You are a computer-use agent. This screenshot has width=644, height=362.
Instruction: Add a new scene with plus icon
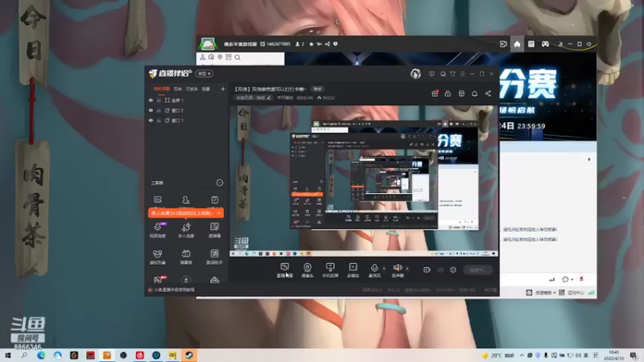(223, 88)
